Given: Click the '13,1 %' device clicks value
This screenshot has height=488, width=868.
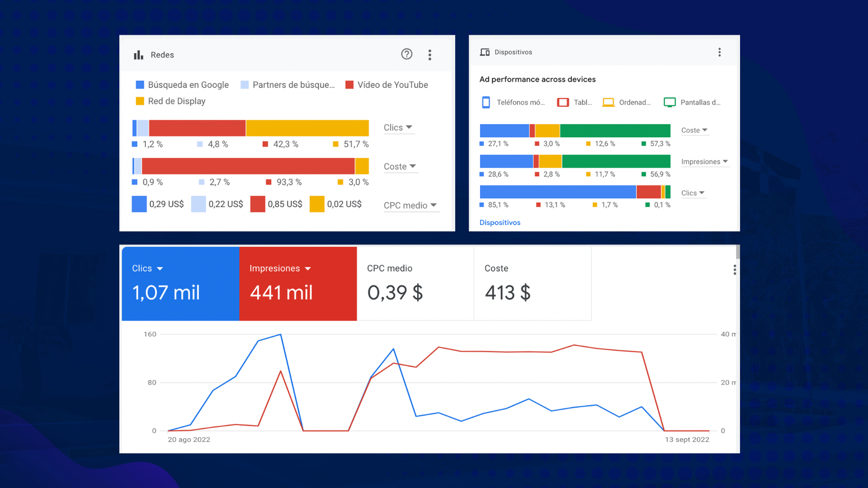Looking at the screenshot, I should tap(555, 205).
